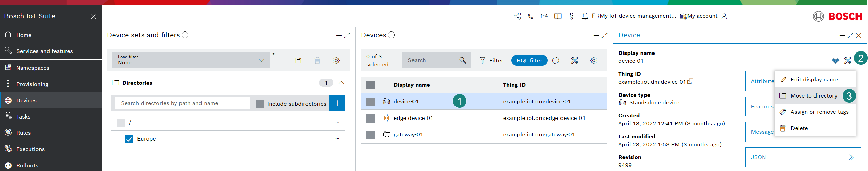Choose Assign or remove tags
Viewport: 868px width, 171px height.
pos(815,112)
